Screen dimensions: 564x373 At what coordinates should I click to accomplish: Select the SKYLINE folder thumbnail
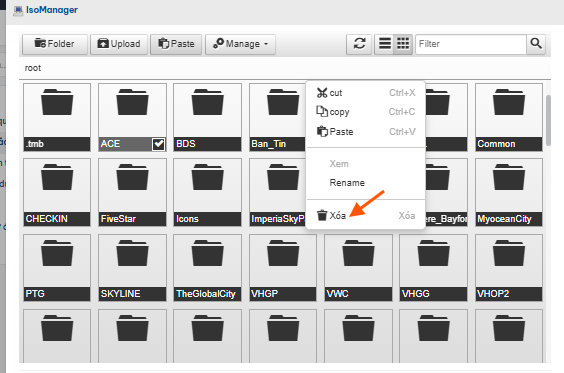[132, 268]
